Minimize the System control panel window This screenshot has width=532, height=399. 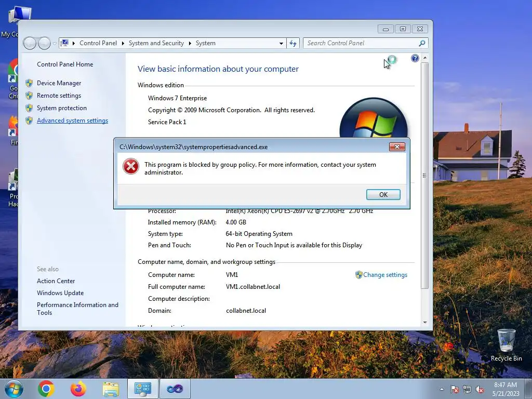pos(386,29)
